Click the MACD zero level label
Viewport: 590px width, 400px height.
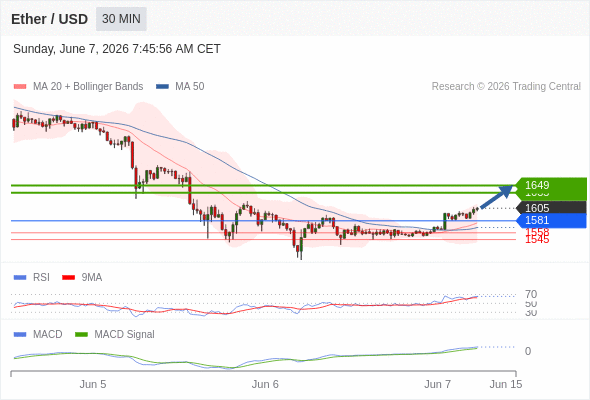pyautogui.click(x=528, y=351)
